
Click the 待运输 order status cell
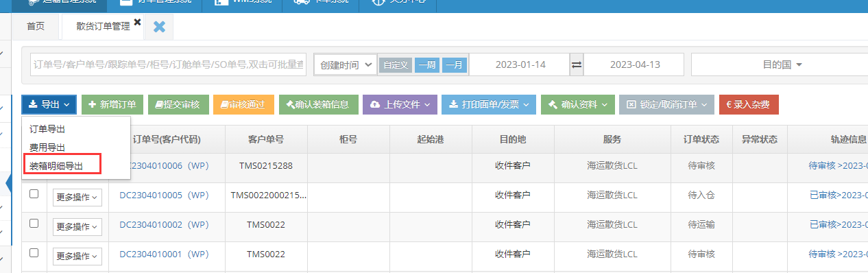pos(701,224)
